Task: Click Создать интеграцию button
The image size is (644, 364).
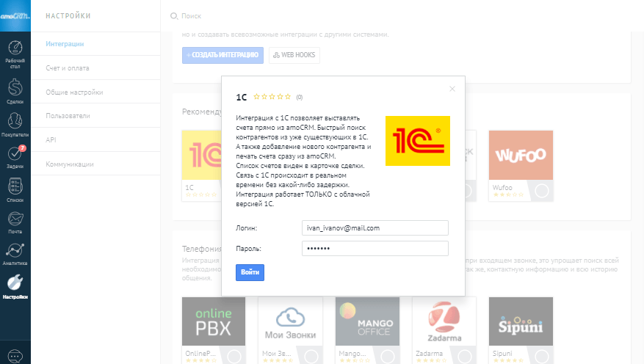Action: (222, 55)
